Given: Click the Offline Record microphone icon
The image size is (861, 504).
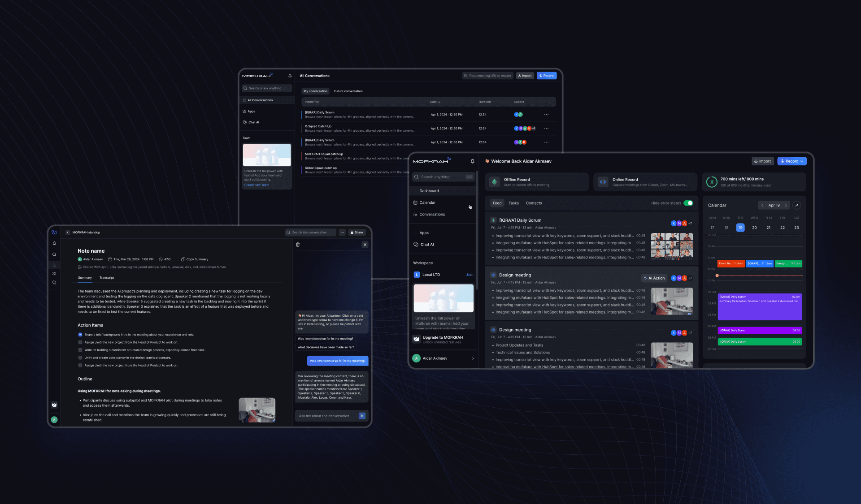Looking at the screenshot, I should [494, 182].
